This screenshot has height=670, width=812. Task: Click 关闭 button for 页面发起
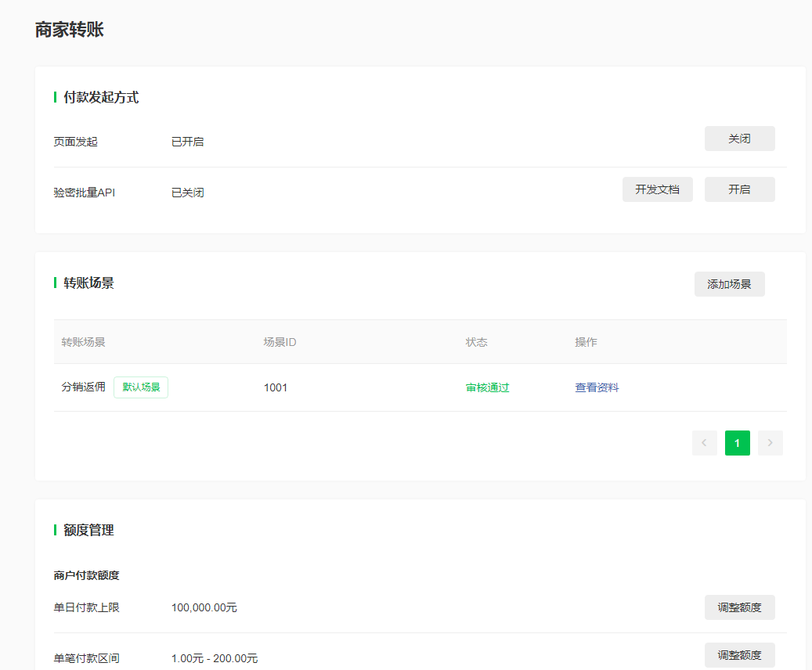pyautogui.click(x=739, y=139)
